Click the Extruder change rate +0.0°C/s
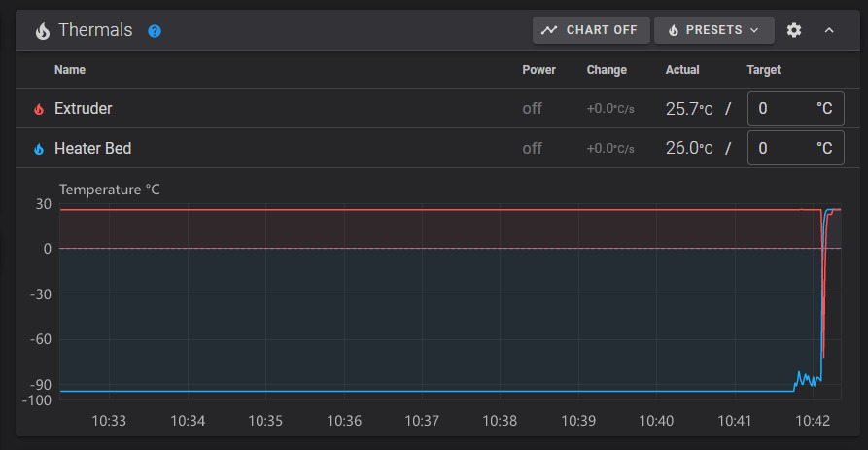This screenshot has width=868, height=450. tap(610, 109)
